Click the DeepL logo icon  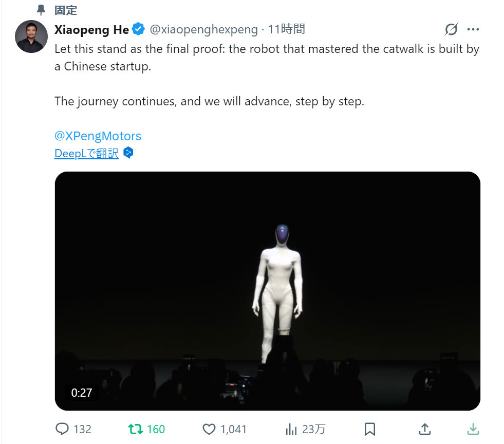tap(128, 153)
